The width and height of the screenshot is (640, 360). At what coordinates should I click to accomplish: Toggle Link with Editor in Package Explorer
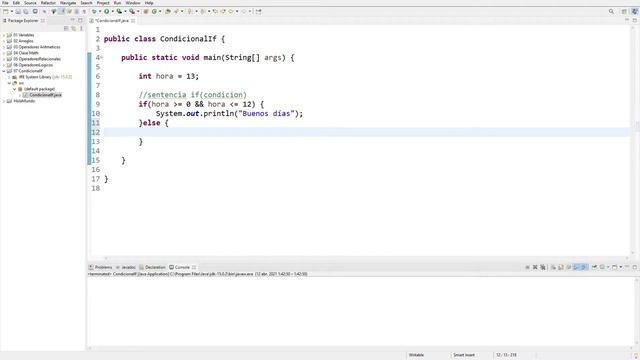(73, 29)
